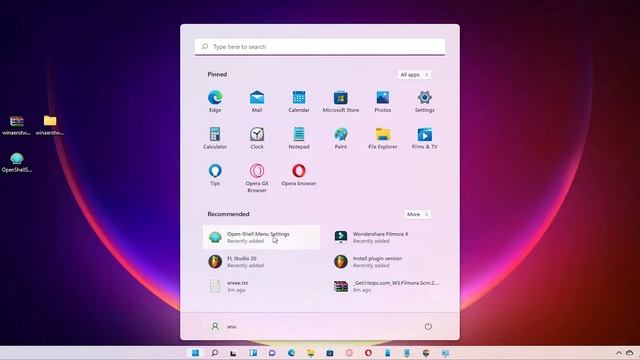Open Microsoft Store from the taskbar

[329, 353]
